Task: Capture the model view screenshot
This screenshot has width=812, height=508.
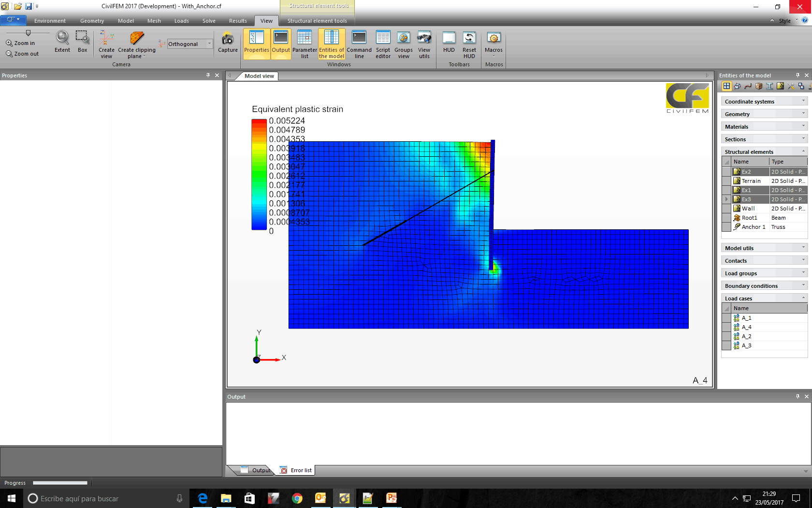Action: pos(228,42)
